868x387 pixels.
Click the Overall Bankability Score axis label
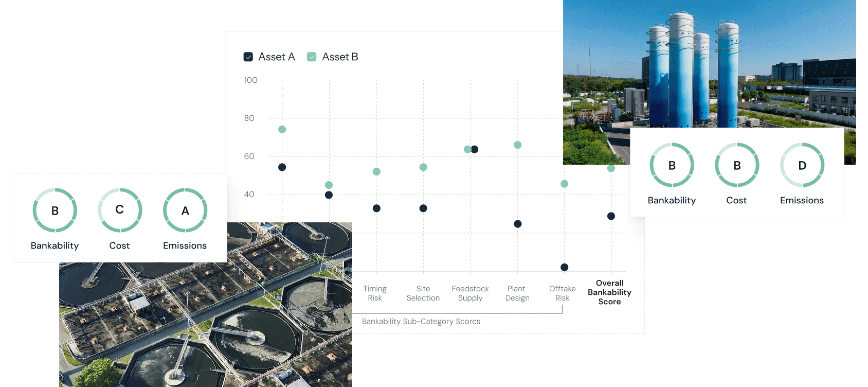pos(609,292)
